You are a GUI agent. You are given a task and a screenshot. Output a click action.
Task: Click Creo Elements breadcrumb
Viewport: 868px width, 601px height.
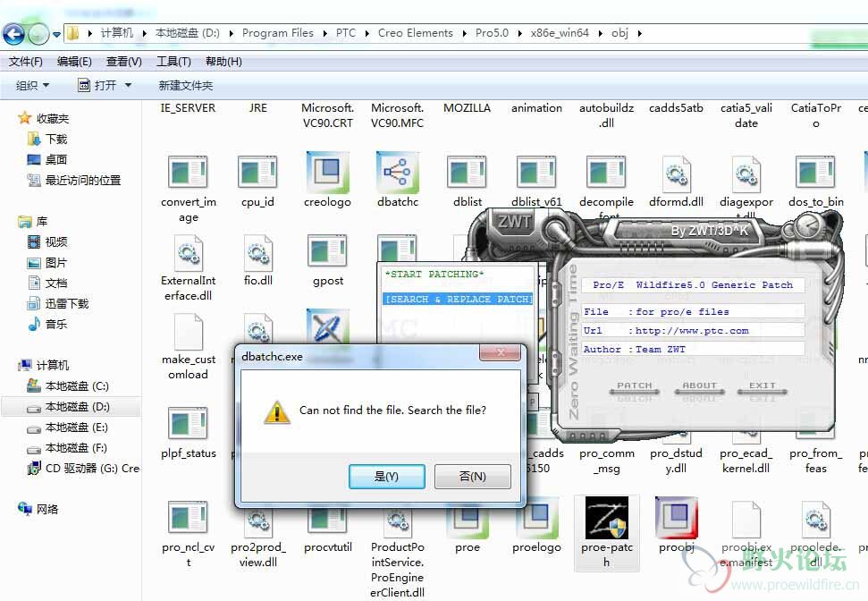(x=415, y=33)
